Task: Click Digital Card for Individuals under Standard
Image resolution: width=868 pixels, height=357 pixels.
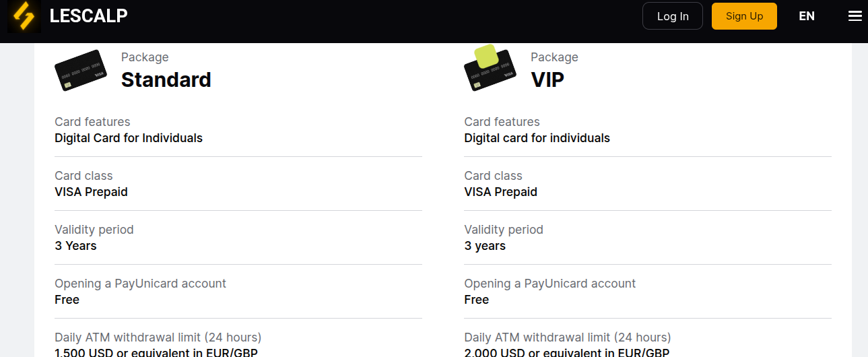Action: (x=129, y=138)
